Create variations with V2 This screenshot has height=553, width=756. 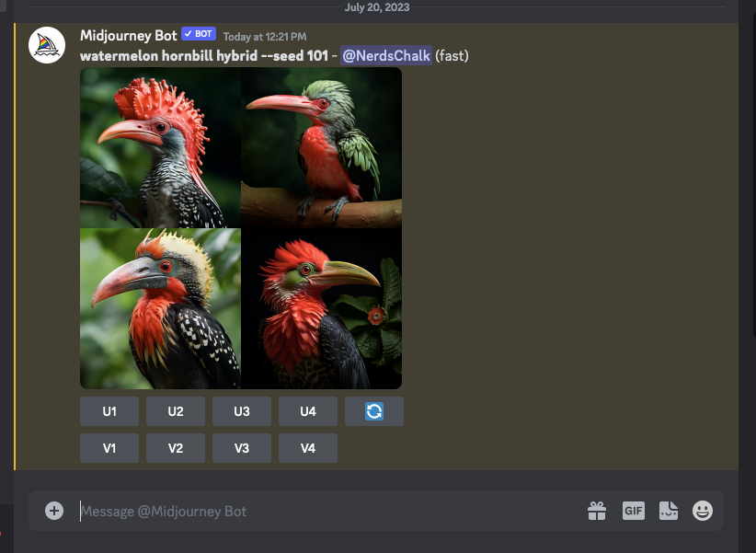[x=176, y=448]
